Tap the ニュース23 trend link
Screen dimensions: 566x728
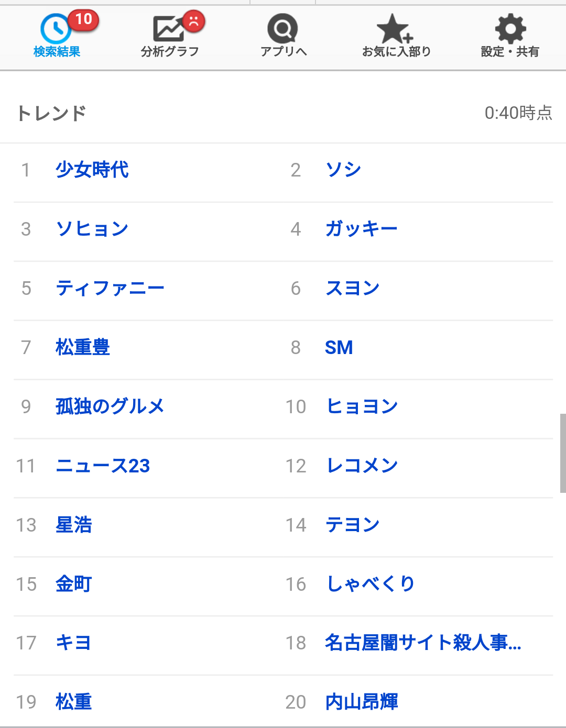pyautogui.click(x=103, y=466)
